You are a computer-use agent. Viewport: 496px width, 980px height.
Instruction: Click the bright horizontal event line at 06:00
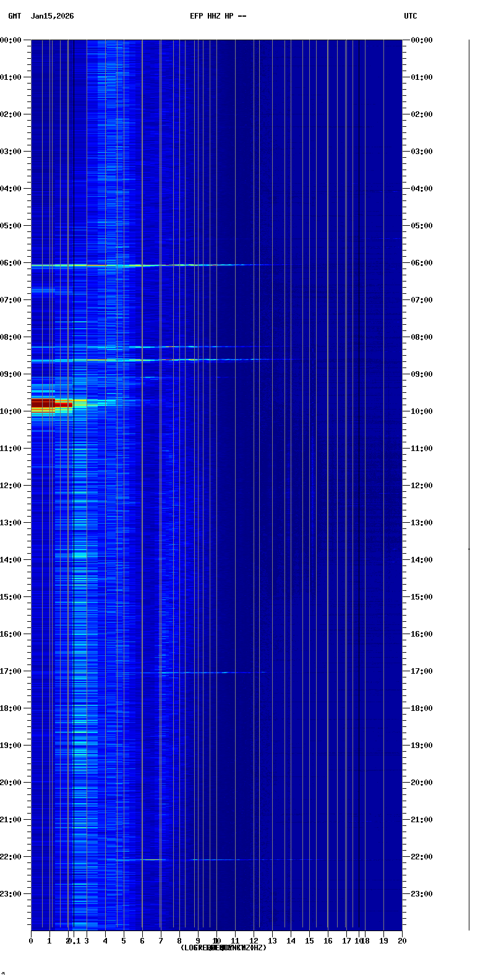click(x=124, y=265)
